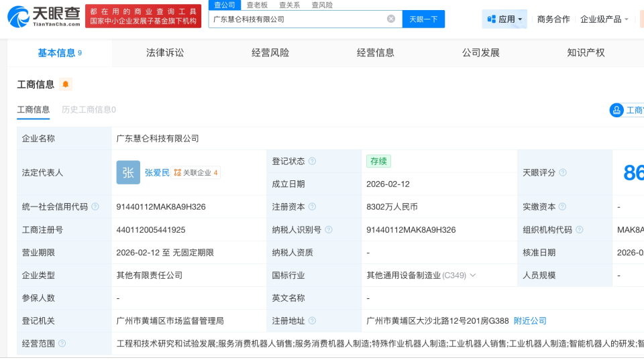Expand the 企业级产品 dropdown
This screenshot has height=362, width=644.
[x=604, y=19]
